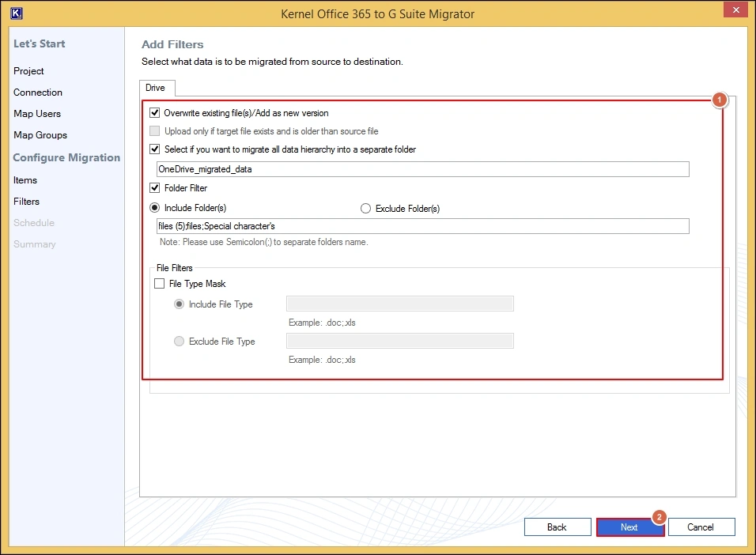Click the Back button
The width and height of the screenshot is (756, 555).
point(557,527)
